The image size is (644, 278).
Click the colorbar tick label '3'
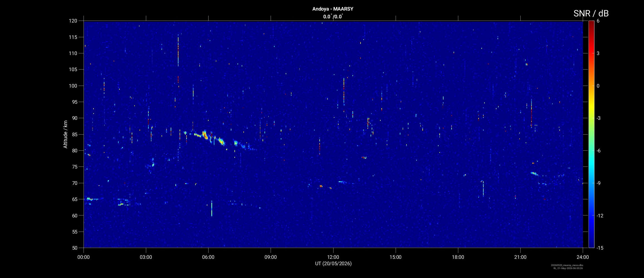(x=598, y=53)
